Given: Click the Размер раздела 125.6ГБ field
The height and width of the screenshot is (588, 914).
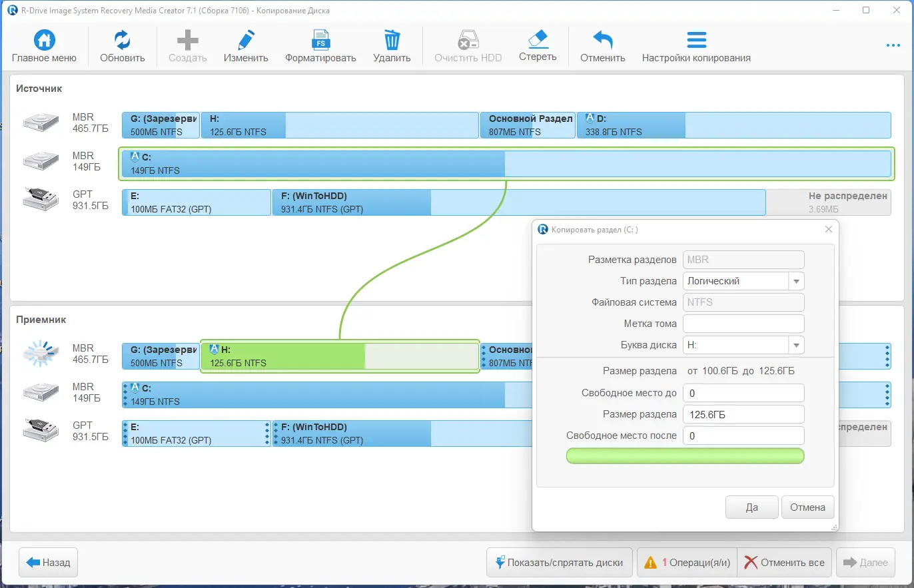Looking at the screenshot, I should click(x=743, y=414).
